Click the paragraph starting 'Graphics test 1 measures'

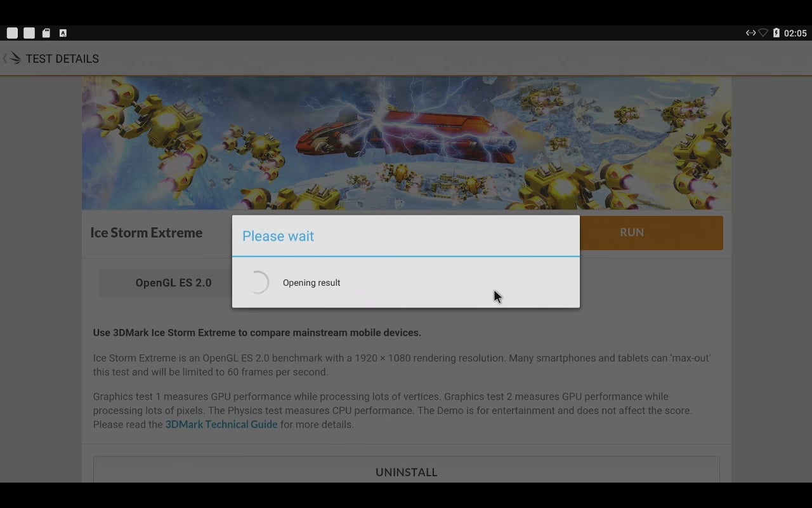click(x=393, y=410)
